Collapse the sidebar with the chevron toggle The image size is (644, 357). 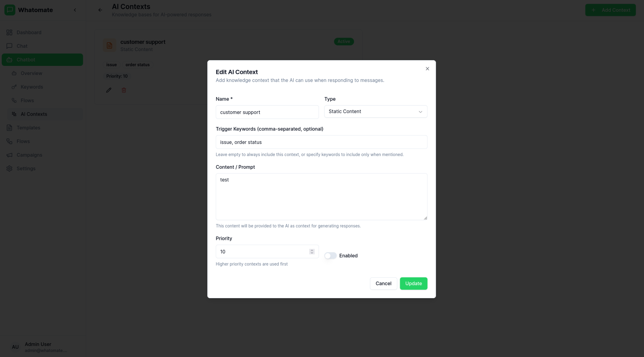point(75,10)
